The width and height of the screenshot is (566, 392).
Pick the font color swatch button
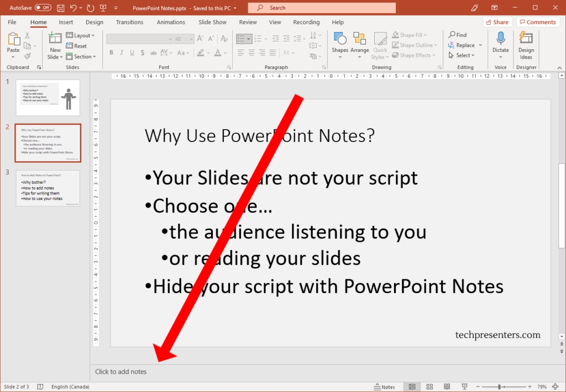(218, 52)
